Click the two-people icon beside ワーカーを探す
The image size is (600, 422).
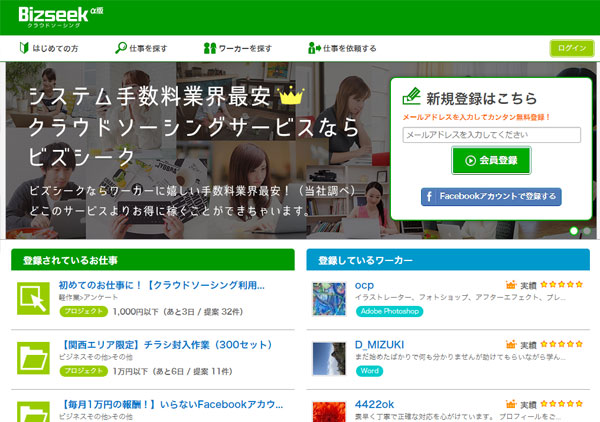(210, 48)
